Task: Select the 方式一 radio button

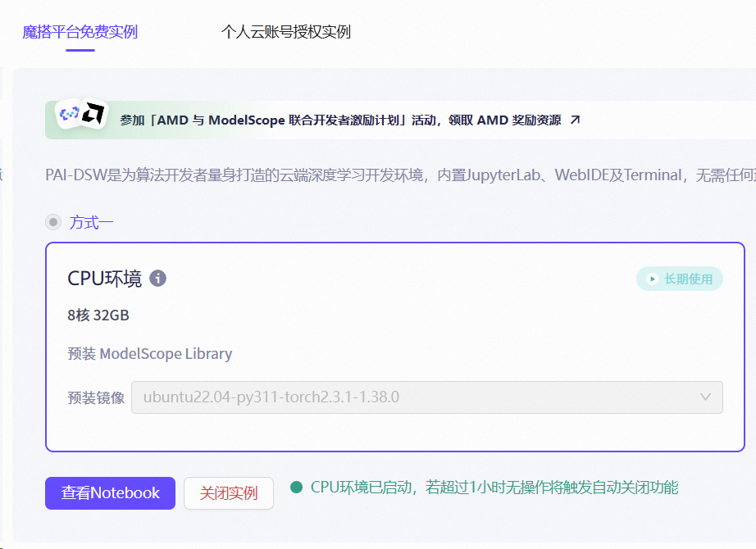Action: pyautogui.click(x=53, y=222)
